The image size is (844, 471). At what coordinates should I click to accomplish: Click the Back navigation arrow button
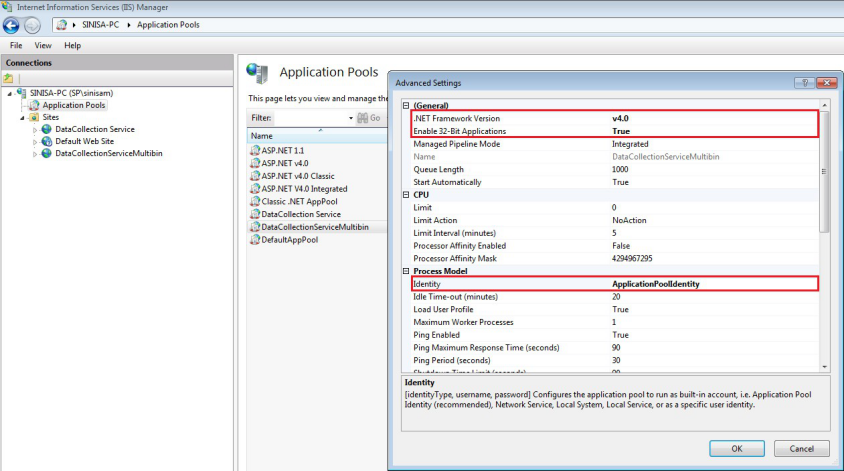coord(11,25)
